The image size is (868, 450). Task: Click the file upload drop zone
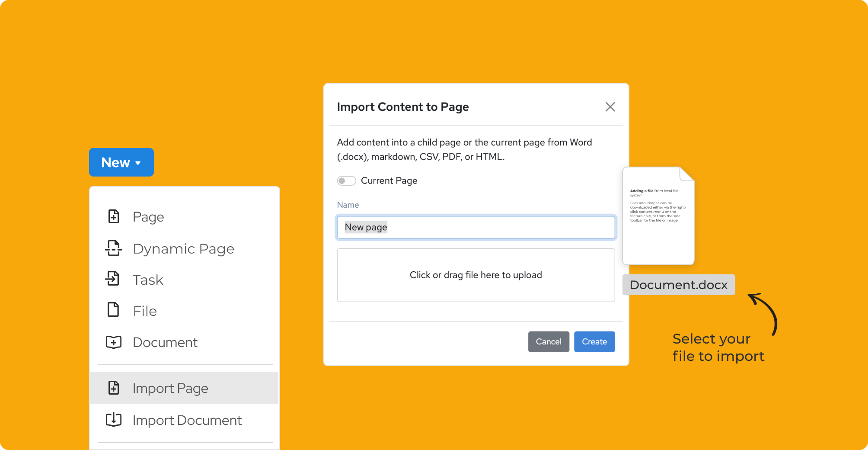pos(475,275)
